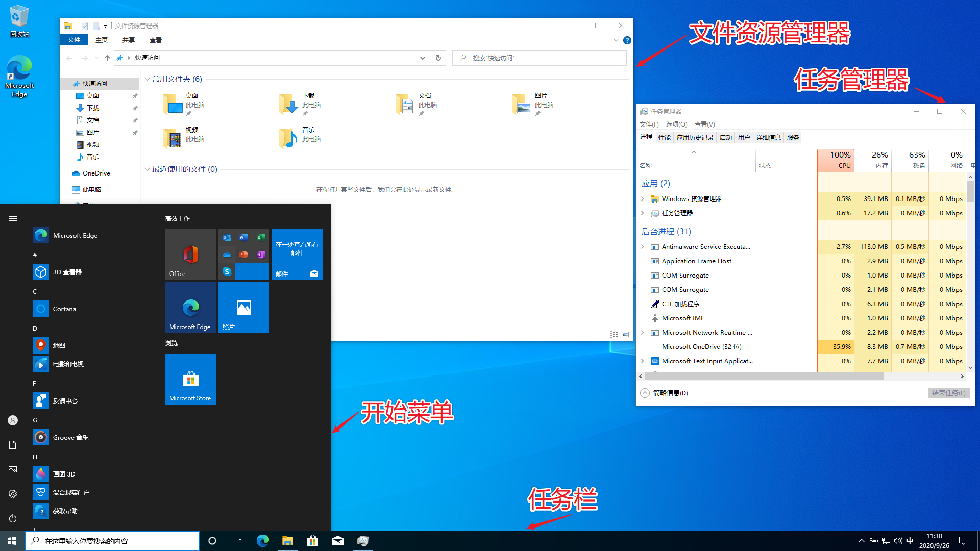980x551 pixels.
Task: Open Microsoft Store from the taskbar
Action: tap(312, 541)
